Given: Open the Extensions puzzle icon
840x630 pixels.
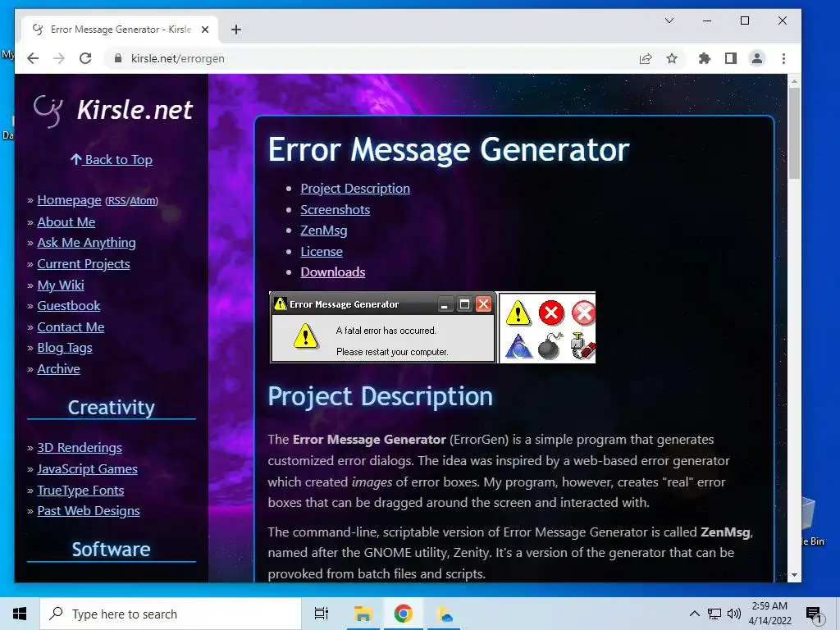Looking at the screenshot, I should (x=704, y=58).
